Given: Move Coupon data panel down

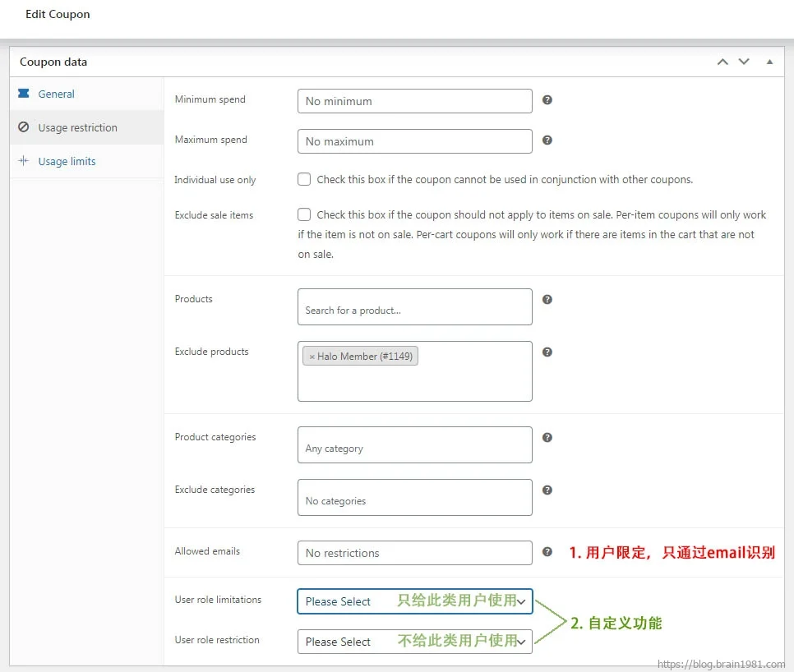Looking at the screenshot, I should pyautogui.click(x=744, y=62).
